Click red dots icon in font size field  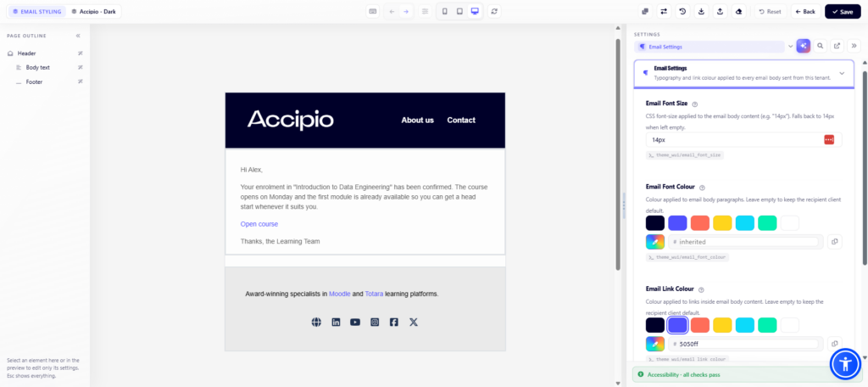829,140
